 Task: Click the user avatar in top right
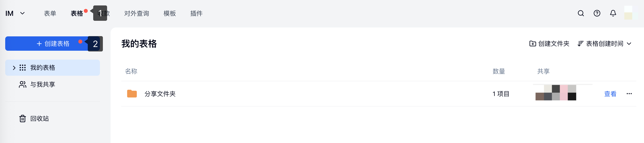[x=631, y=13]
